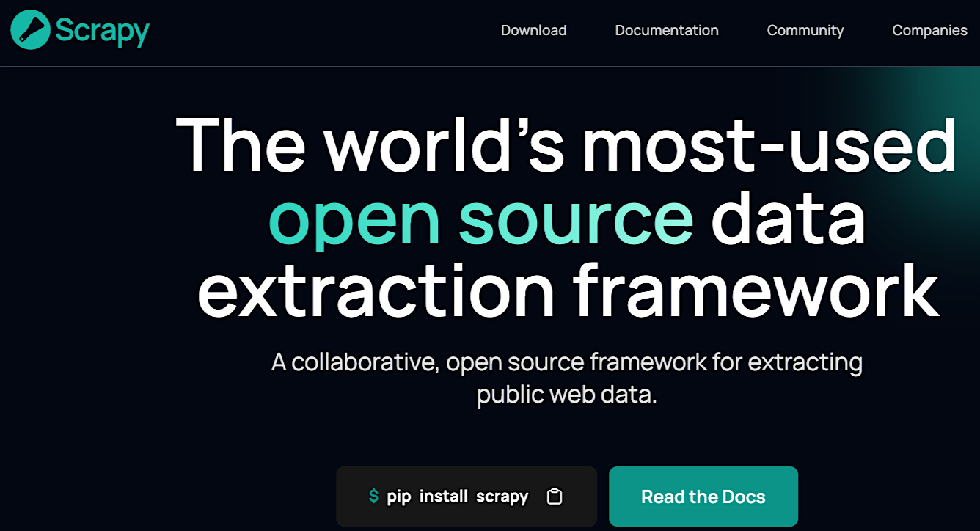The width and height of the screenshot is (980, 531).
Task: Visit the Companies nav link
Action: (929, 30)
